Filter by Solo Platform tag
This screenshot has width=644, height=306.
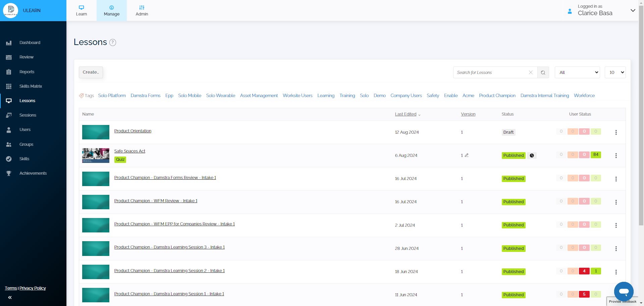[112, 96]
